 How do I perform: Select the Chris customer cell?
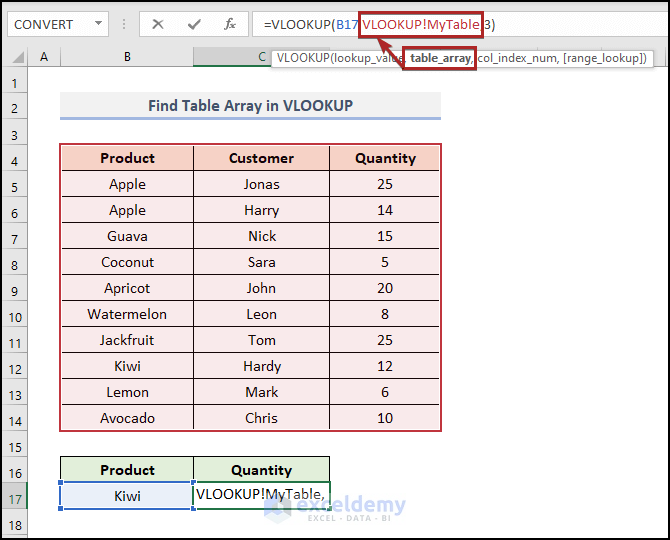(262, 418)
